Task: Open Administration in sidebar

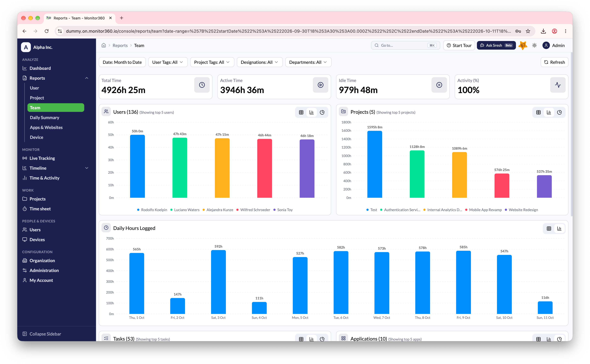Action: pyautogui.click(x=56, y=270)
